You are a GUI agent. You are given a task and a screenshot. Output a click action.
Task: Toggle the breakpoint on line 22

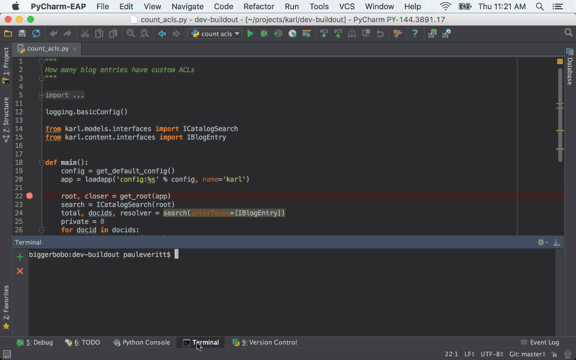30,196
